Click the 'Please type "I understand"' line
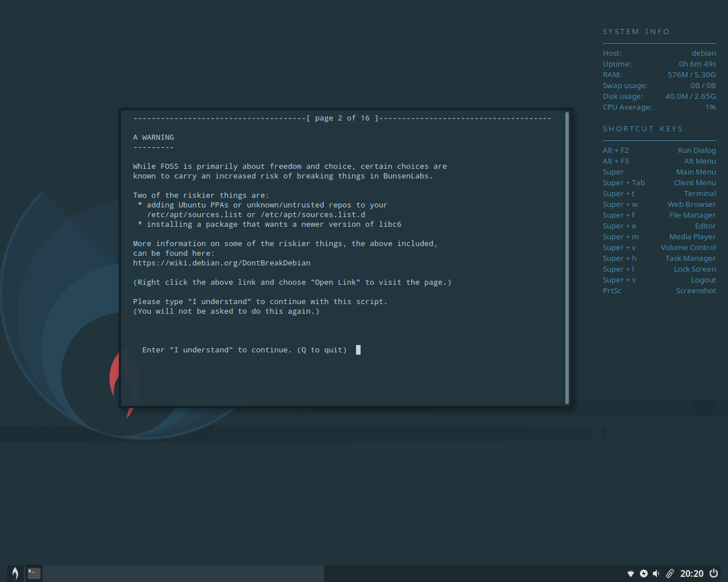This screenshot has height=582, width=728. [260, 301]
